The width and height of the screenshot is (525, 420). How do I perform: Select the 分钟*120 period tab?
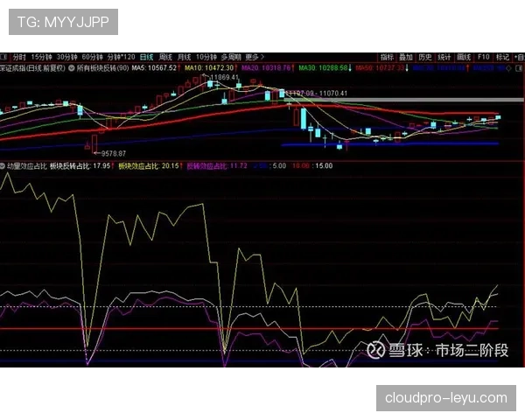coord(121,57)
